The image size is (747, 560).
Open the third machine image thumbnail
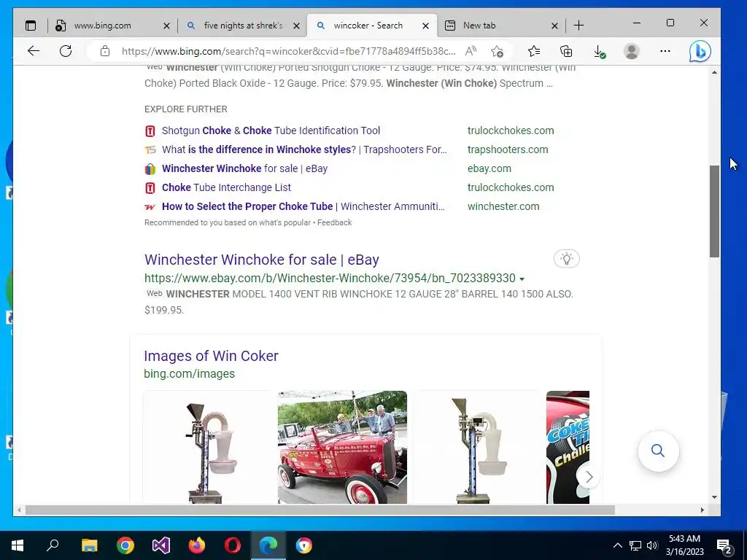[x=477, y=447]
